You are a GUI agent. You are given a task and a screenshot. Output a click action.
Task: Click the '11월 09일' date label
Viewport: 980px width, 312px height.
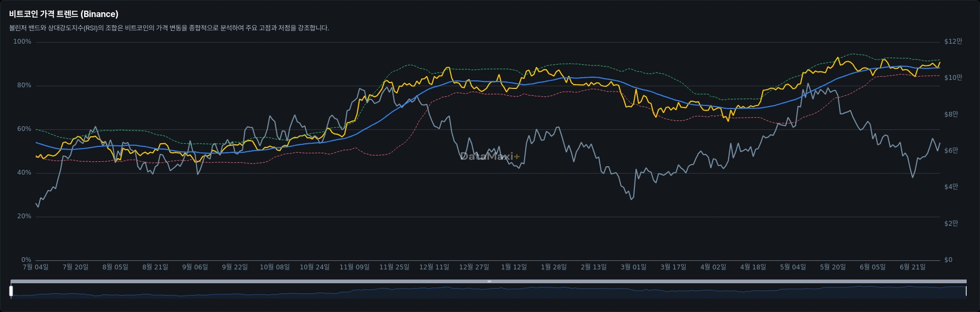pyautogui.click(x=355, y=267)
